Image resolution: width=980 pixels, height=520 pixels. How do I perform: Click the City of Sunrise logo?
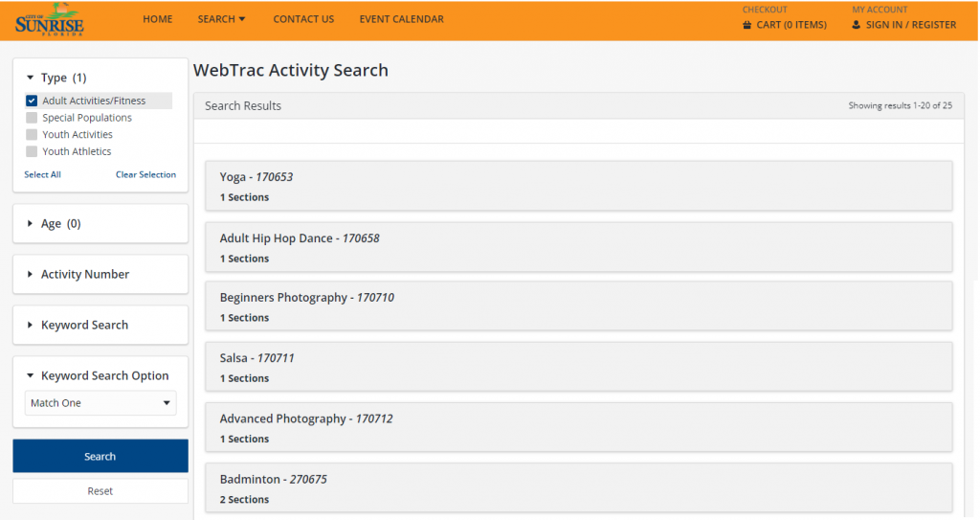pyautogui.click(x=50, y=19)
